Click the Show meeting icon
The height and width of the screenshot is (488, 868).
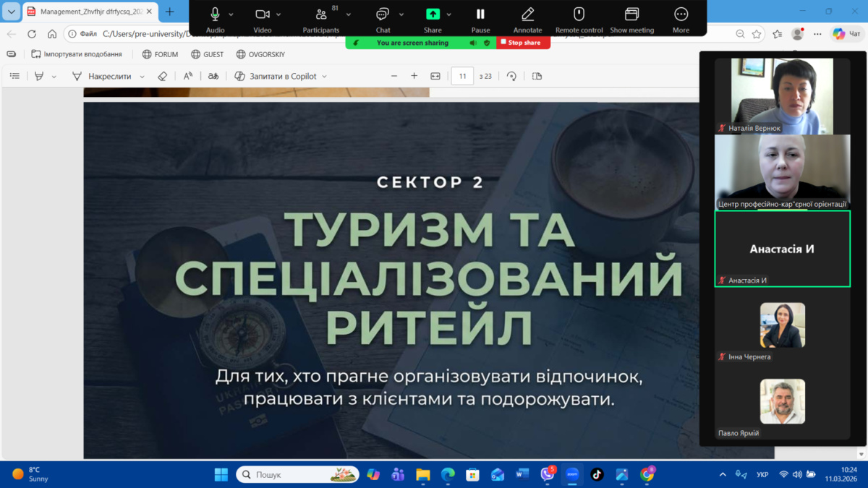pyautogui.click(x=631, y=14)
